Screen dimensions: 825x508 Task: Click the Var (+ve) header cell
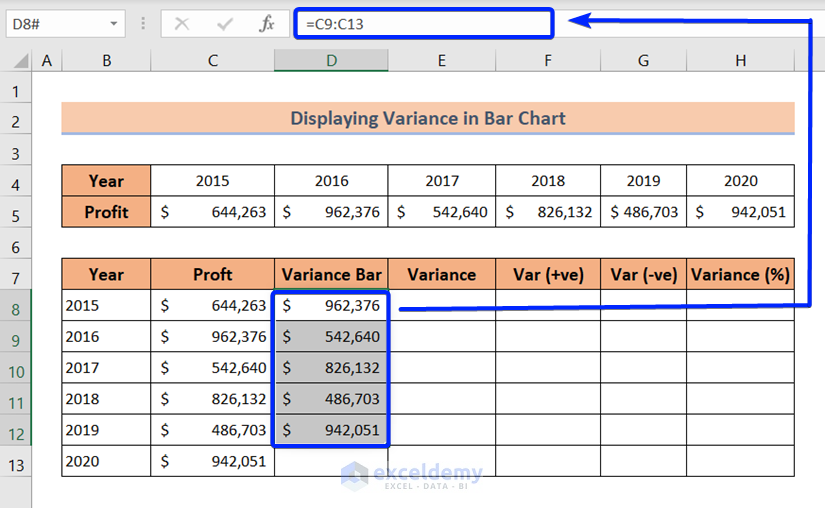tap(548, 275)
